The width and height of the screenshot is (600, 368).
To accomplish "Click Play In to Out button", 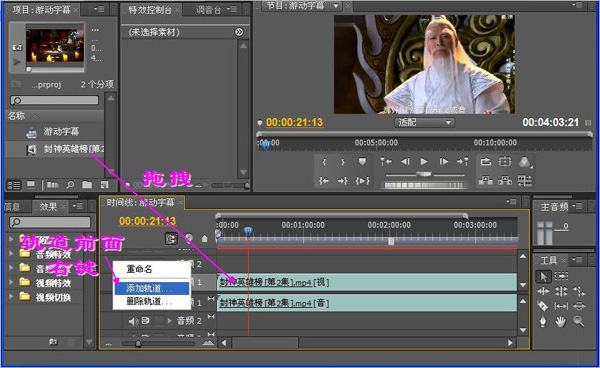I will coord(362,181).
